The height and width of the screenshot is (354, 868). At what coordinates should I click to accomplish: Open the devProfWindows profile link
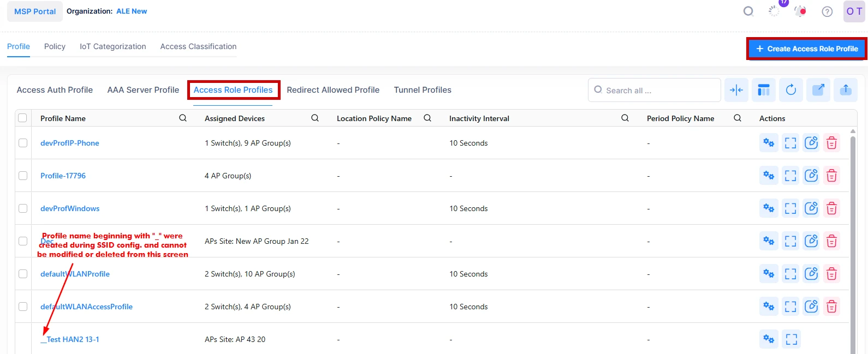point(70,208)
